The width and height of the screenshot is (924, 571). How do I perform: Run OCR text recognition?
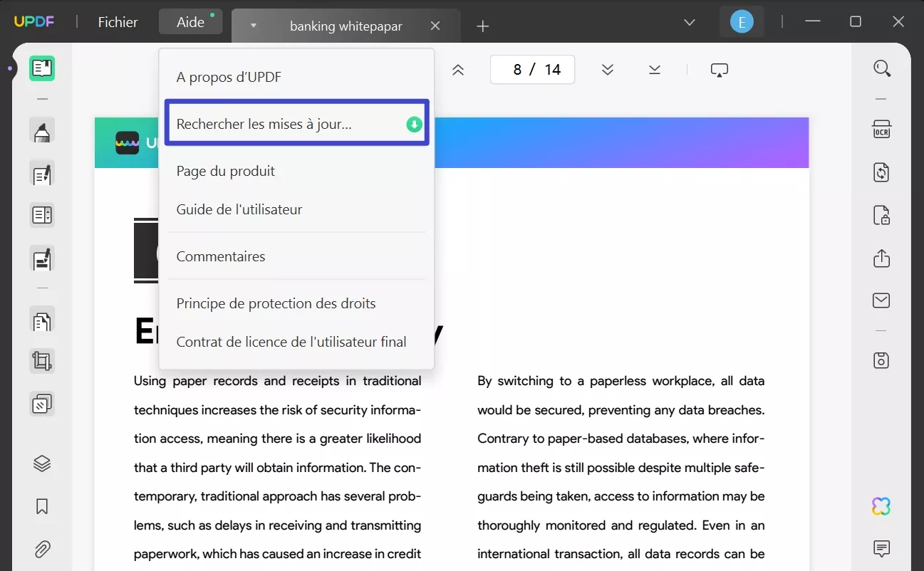(881, 130)
